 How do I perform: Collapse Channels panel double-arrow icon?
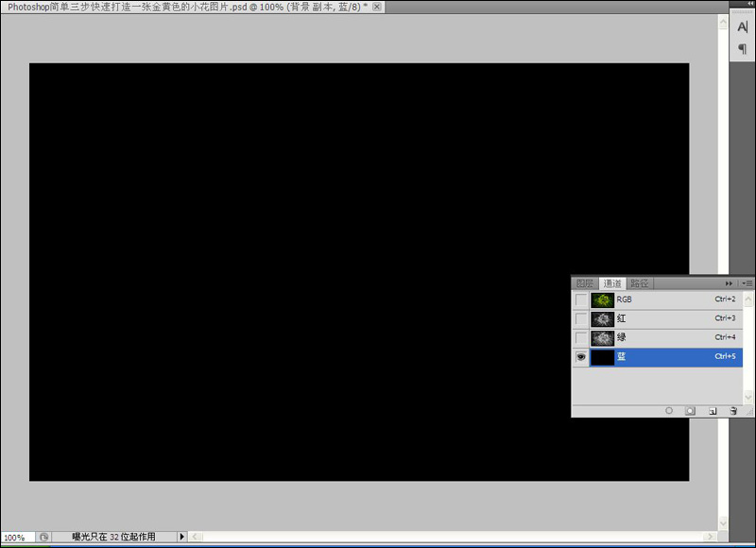pyautogui.click(x=729, y=283)
